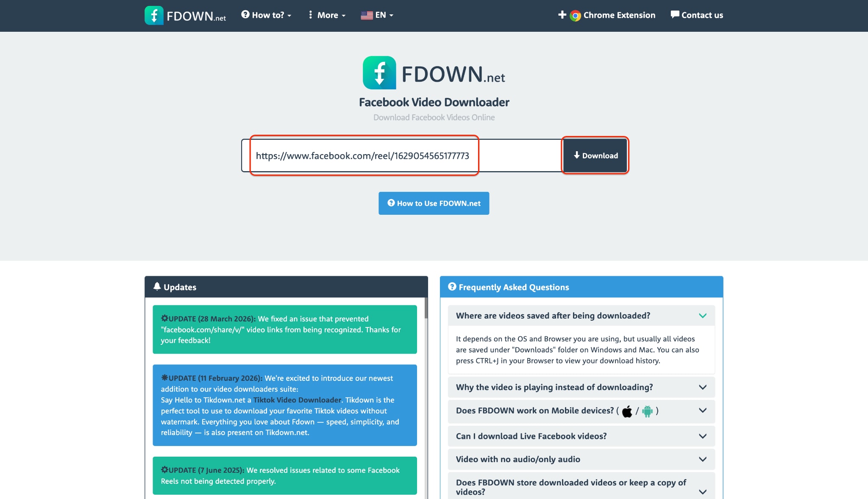Open the "How to Use FDOWN.net" button
868x499 pixels.
click(434, 203)
